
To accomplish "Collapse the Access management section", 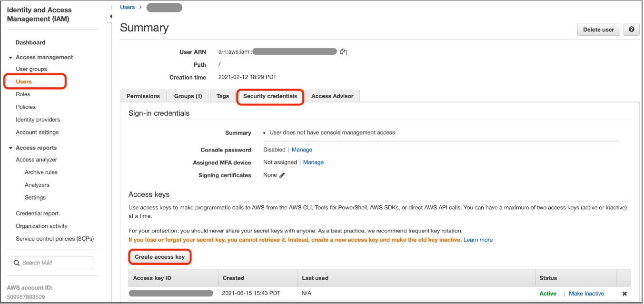I will 10,58.
